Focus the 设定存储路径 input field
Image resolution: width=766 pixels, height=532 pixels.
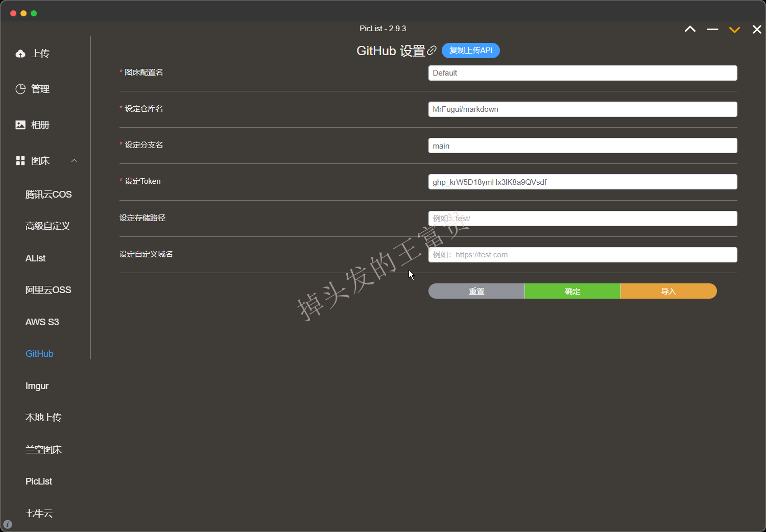pyautogui.click(x=583, y=219)
